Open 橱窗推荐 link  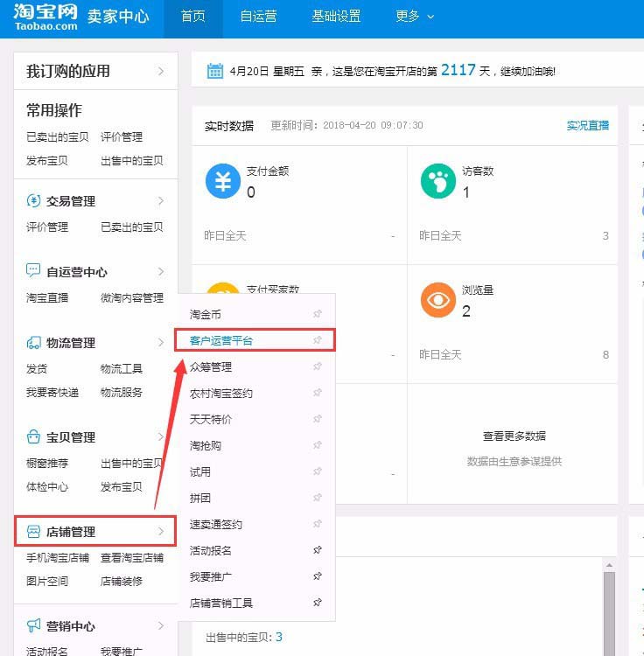pyautogui.click(x=47, y=463)
